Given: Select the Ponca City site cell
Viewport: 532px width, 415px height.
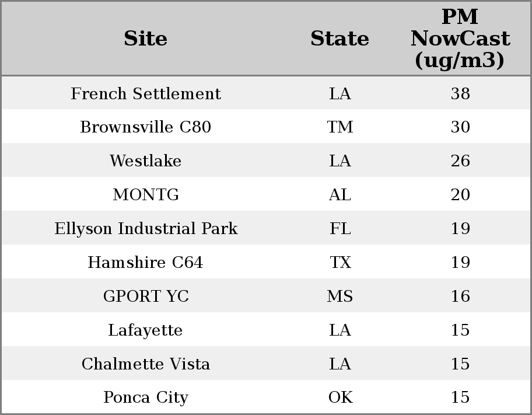Looking at the screenshot, I should click(145, 397).
